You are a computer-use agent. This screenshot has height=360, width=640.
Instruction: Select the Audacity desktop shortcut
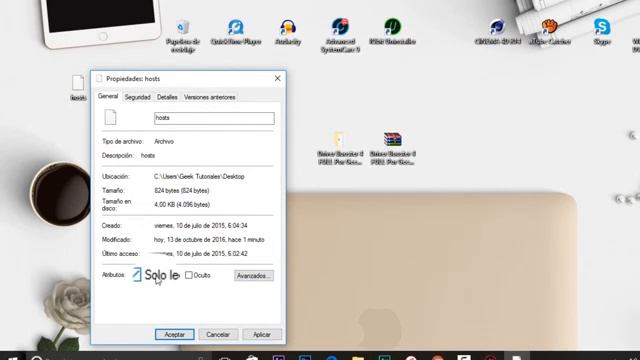click(x=288, y=32)
